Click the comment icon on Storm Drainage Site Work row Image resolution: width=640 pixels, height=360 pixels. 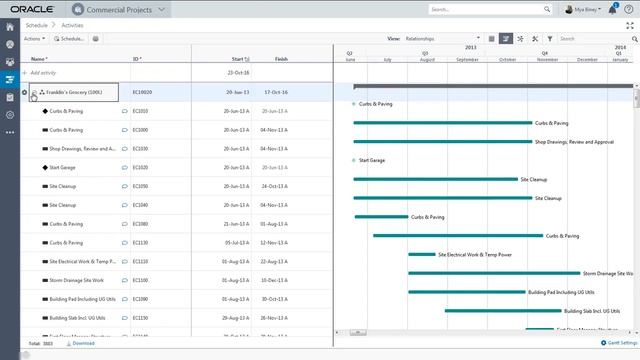point(124,280)
